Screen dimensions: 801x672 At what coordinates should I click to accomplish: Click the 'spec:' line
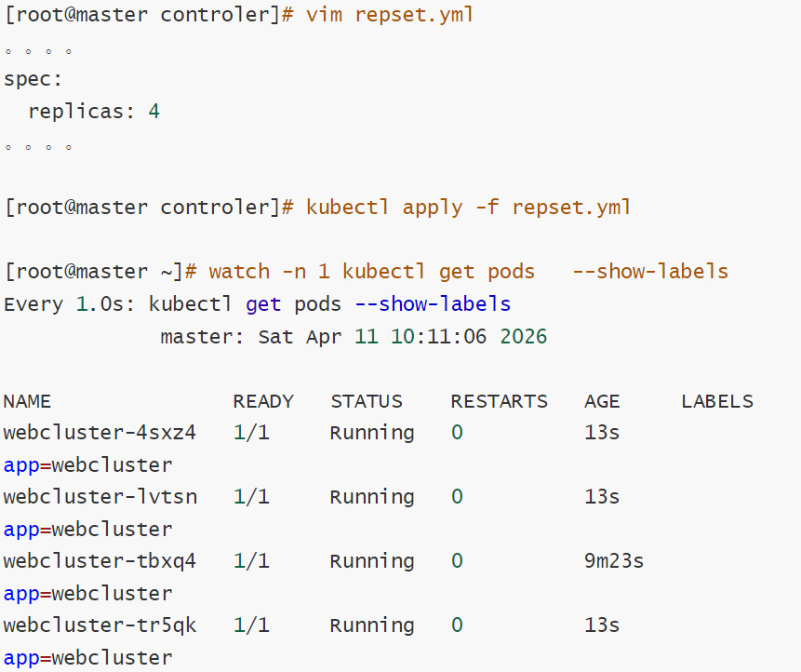click(33, 80)
